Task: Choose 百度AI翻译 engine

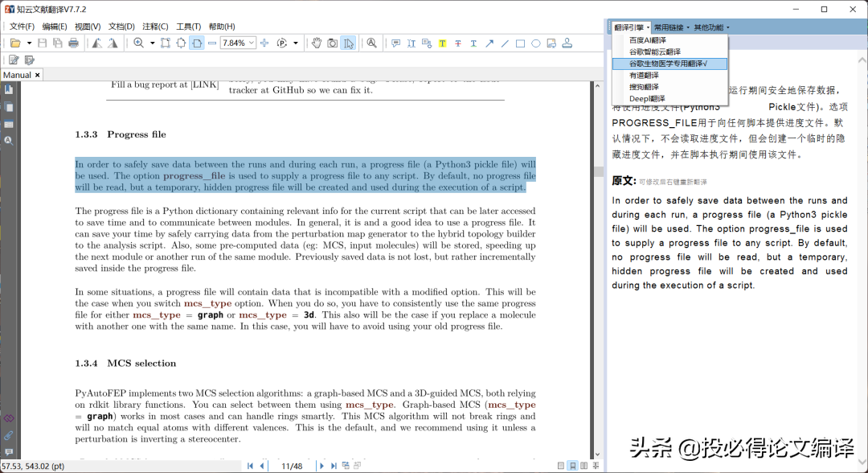Action: click(669, 40)
